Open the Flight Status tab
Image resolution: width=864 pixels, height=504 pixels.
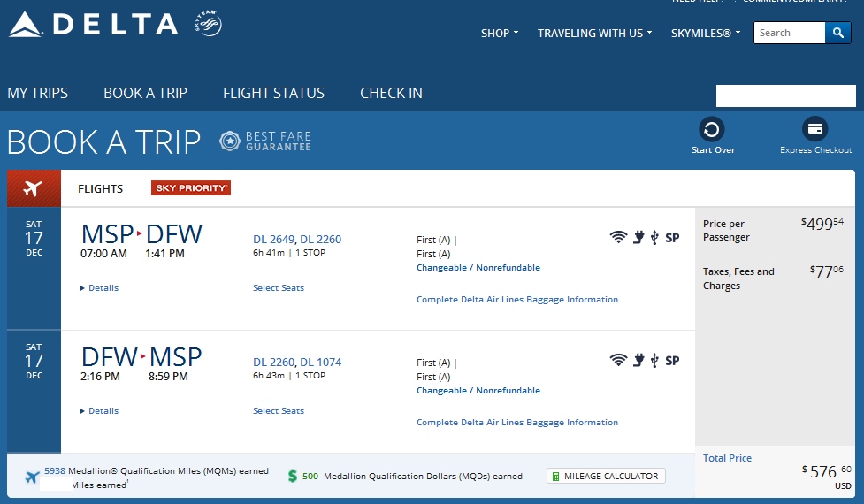click(273, 93)
